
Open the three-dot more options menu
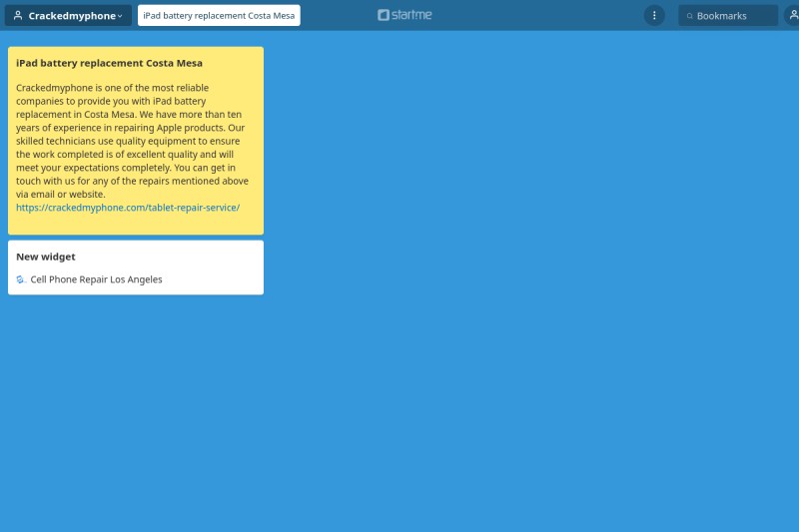[x=654, y=16]
